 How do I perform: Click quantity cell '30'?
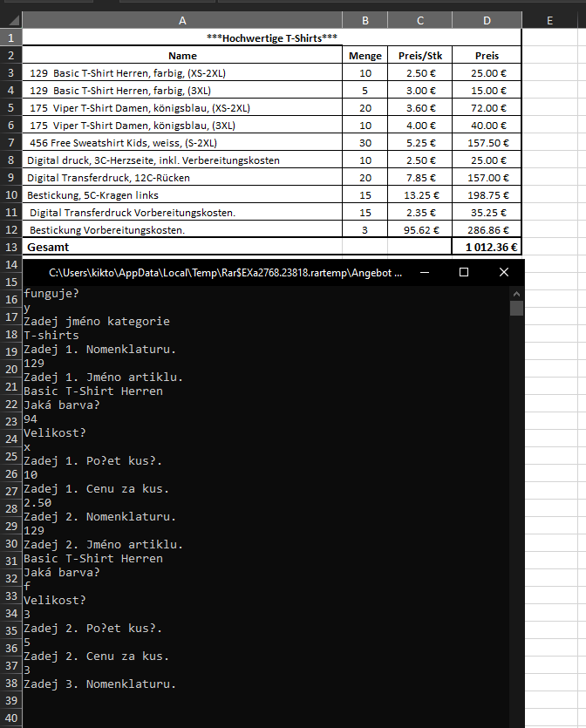click(365, 142)
